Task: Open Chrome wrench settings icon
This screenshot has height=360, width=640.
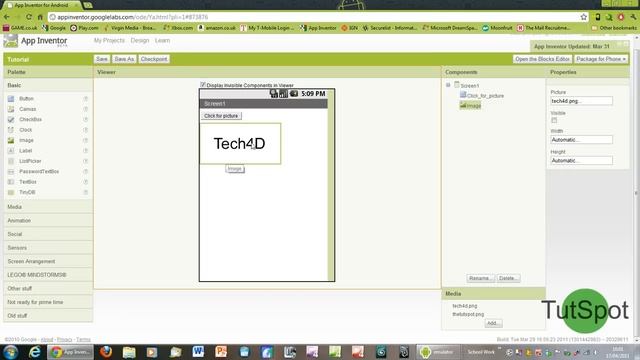Action: tap(633, 17)
